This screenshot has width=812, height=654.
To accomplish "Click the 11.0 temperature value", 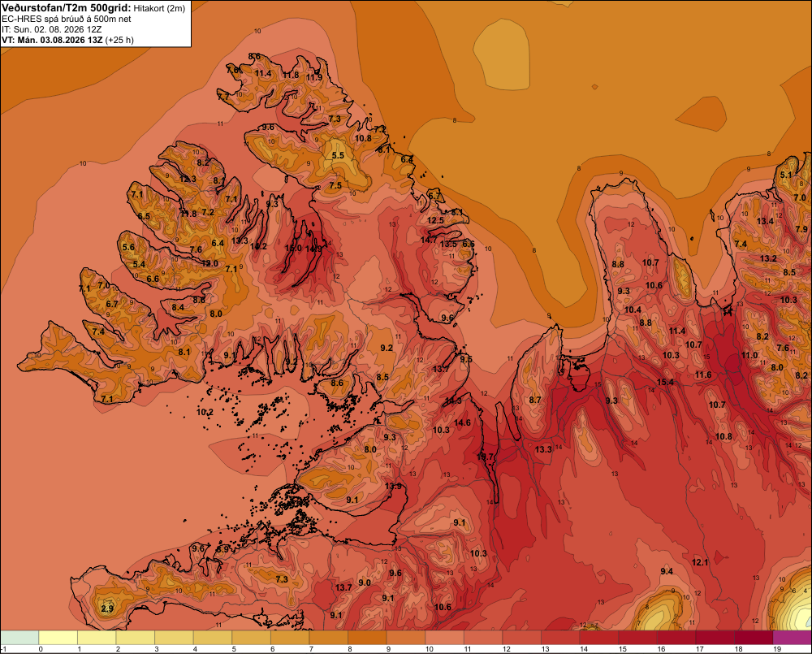I will click(x=749, y=356).
